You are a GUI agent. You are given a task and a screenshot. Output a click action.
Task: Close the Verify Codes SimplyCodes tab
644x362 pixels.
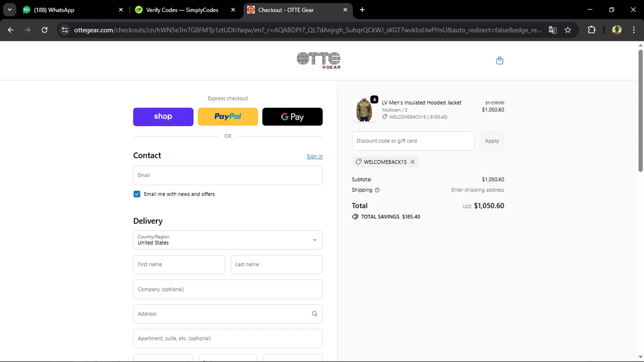click(x=233, y=10)
